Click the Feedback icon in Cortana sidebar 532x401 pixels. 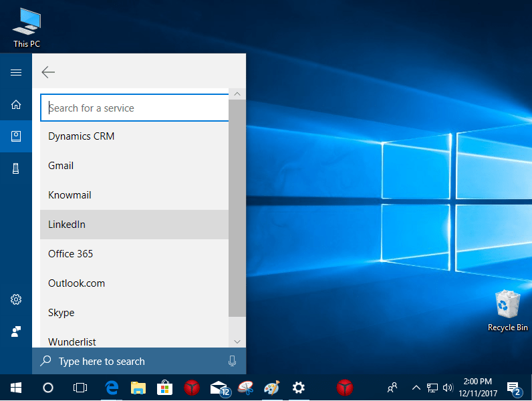click(16, 331)
